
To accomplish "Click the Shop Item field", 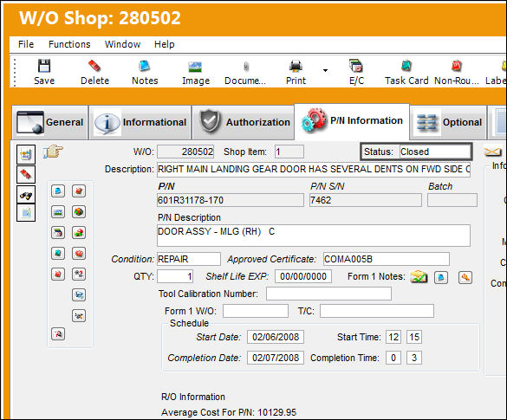I will pyautogui.click(x=289, y=152).
